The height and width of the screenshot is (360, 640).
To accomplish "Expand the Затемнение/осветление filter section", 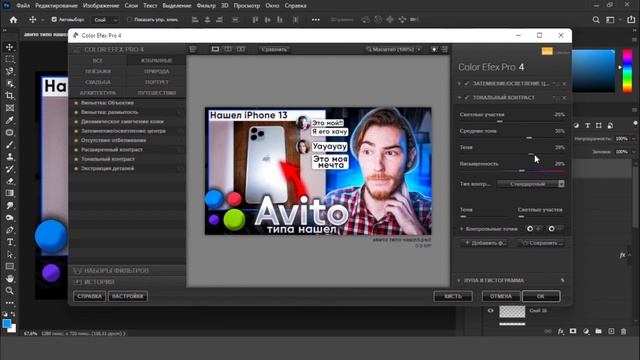I will point(460,84).
